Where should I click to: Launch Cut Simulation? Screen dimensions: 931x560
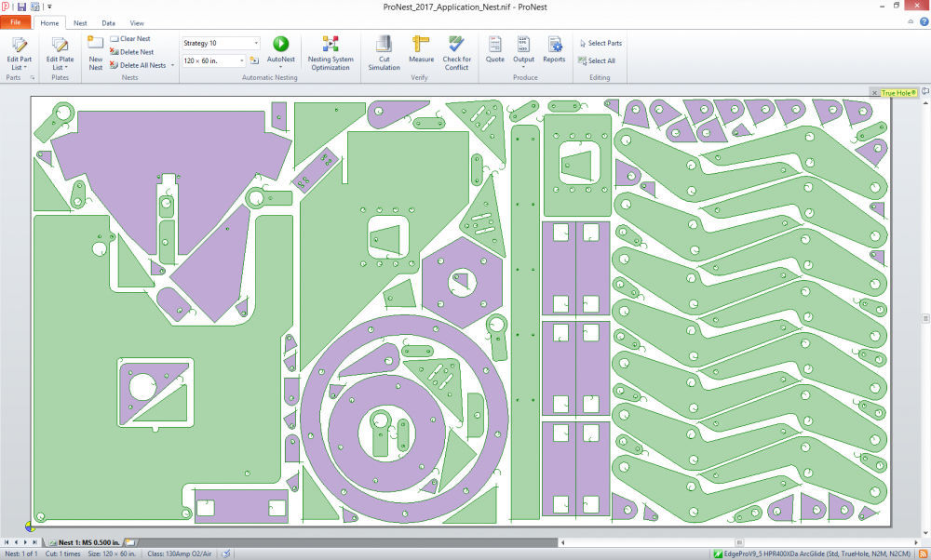(383, 51)
